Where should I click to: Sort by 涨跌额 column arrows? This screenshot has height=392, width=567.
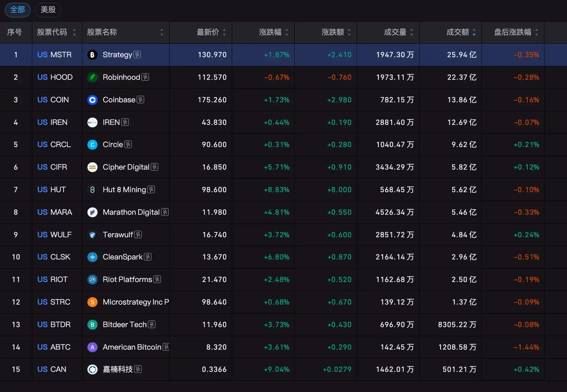point(349,32)
